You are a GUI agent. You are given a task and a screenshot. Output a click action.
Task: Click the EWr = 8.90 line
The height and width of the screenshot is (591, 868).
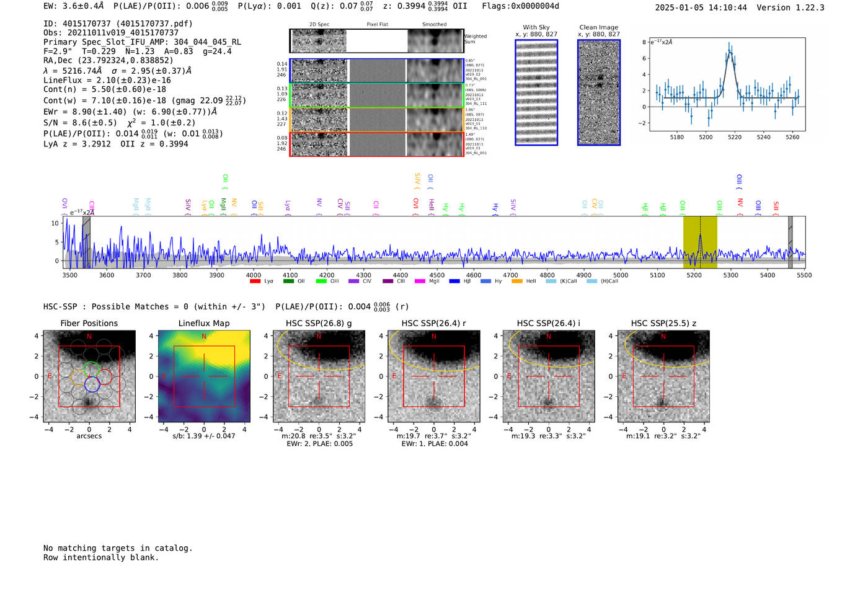130,112
